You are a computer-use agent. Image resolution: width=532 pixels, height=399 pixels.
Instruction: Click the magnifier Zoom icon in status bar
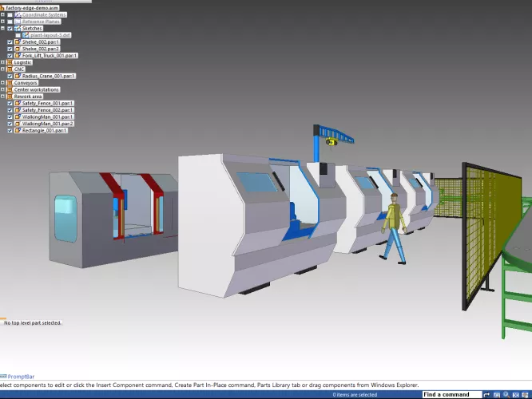(506, 394)
